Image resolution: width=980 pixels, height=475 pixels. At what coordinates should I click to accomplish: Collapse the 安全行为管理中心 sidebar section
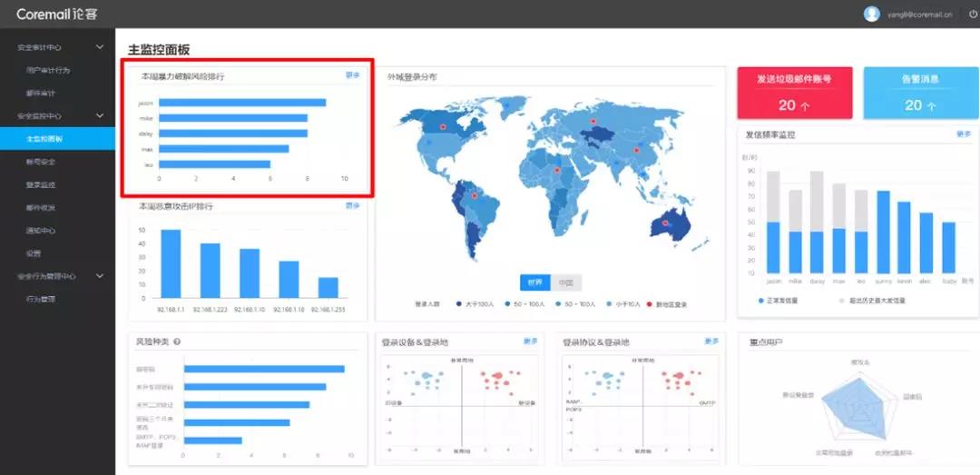coord(100,276)
